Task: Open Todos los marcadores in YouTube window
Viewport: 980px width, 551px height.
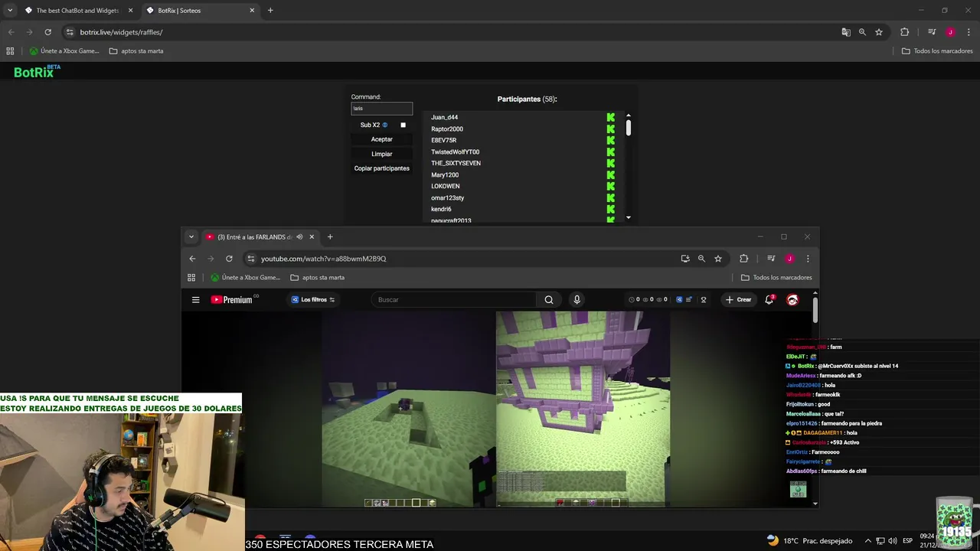Action: coord(776,278)
